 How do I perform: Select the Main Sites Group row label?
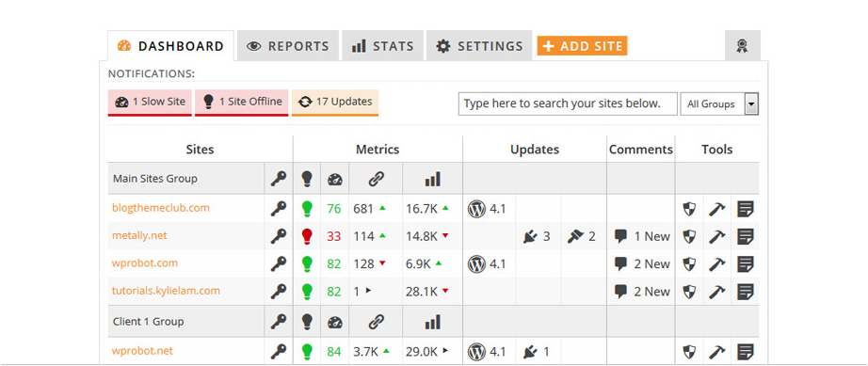click(x=155, y=179)
